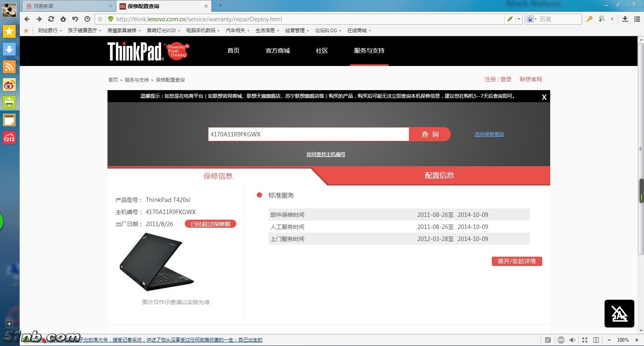644x346 pixels.
Task: Go back with the browser back arrow
Action: (x=27, y=19)
